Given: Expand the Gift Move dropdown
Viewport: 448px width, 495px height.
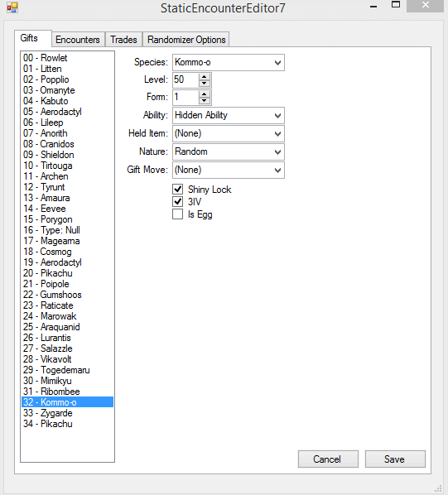Looking at the screenshot, I should click(x=229, y=171).
